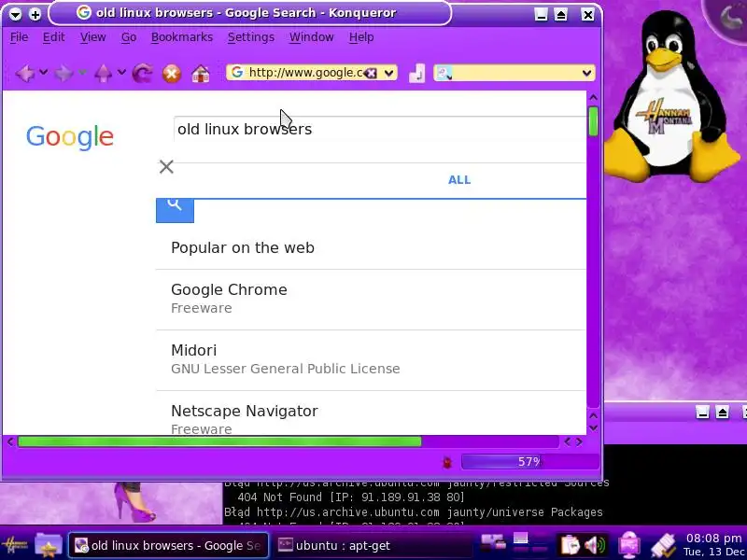Click the show desktop icon in taskbar
This screenshot has height=560, width=747.
(x=493, y=543)
